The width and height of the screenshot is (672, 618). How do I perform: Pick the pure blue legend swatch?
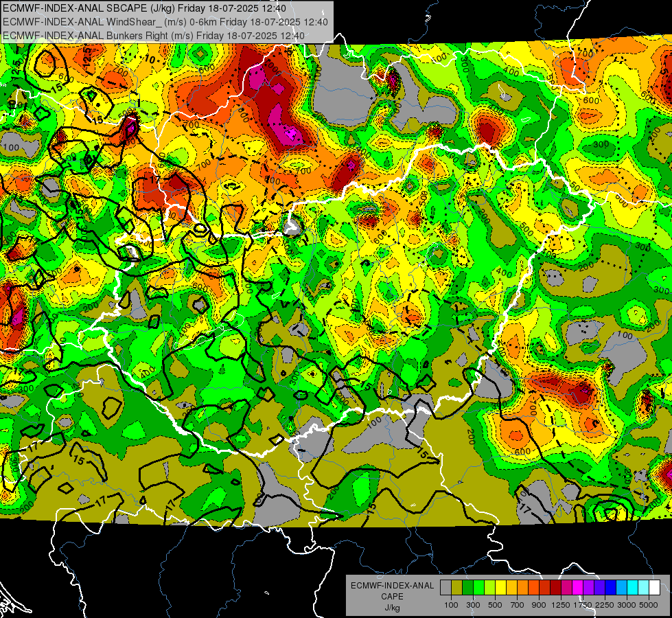click(610, 587)
